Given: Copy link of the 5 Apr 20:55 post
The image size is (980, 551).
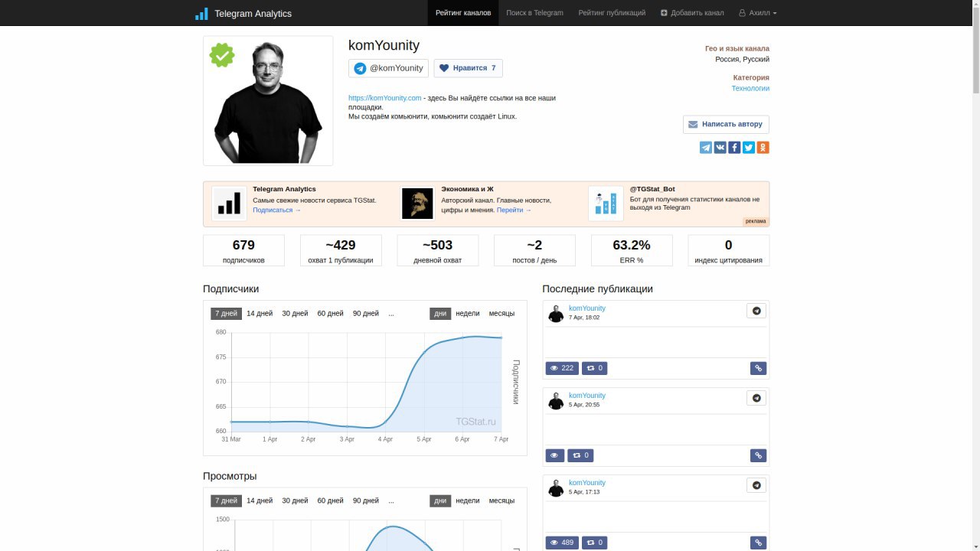Looking at the screenshot, I should pyautogui.click(x=758, y=455).
